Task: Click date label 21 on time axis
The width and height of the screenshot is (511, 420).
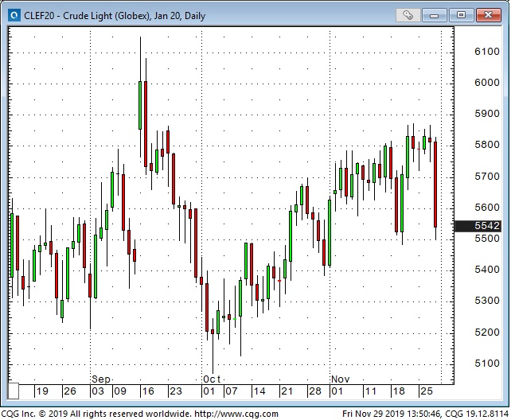Action: coord(287,391)
